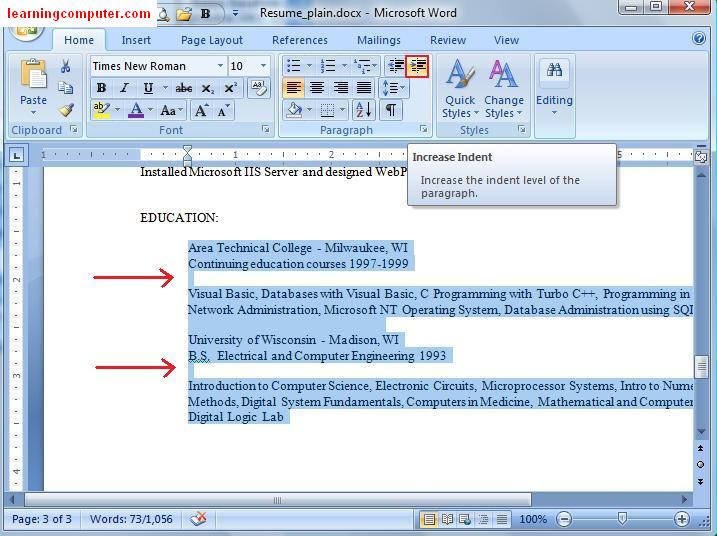Image resolution: width=717 pixels, height=536 pixels.
Task: Switch to Print Layout view
Action: [x=428, y=519]
